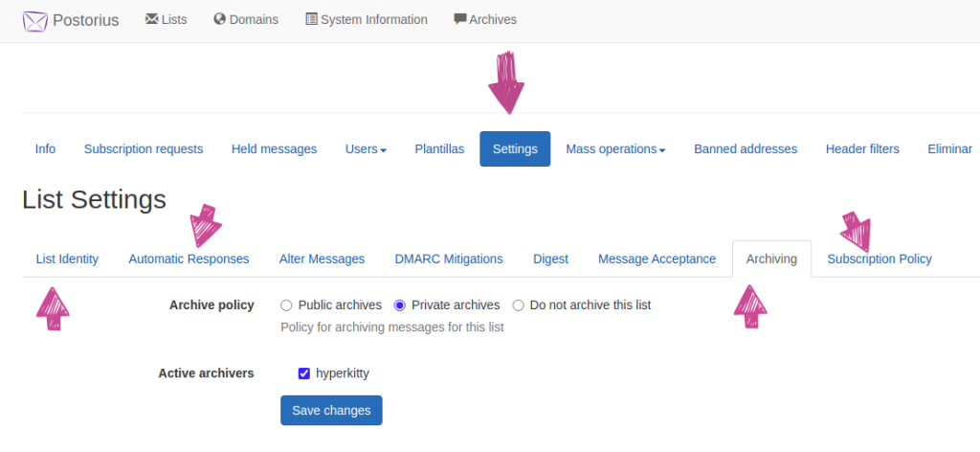980x452 pixels.
Task: Click the globe icon next to Domains
Action: [x=219, y=19]
